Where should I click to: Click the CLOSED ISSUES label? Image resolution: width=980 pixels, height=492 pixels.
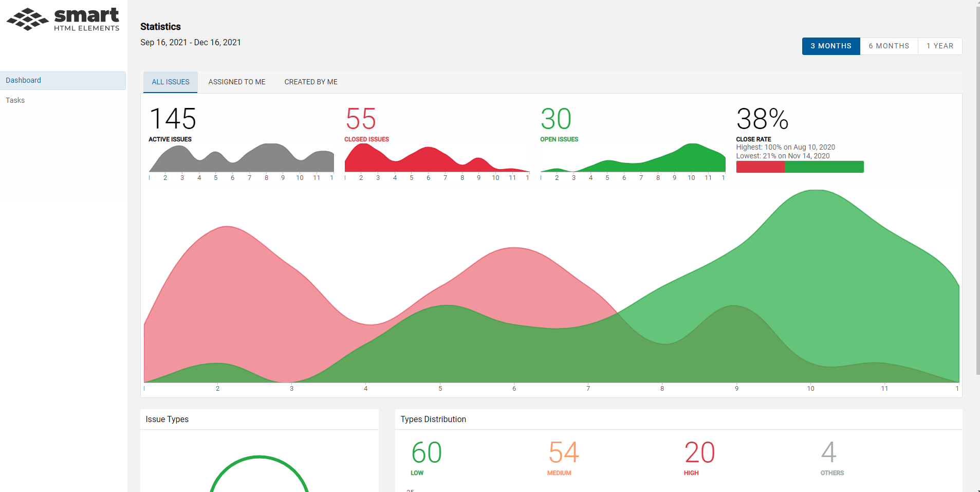tap(366, 139)
